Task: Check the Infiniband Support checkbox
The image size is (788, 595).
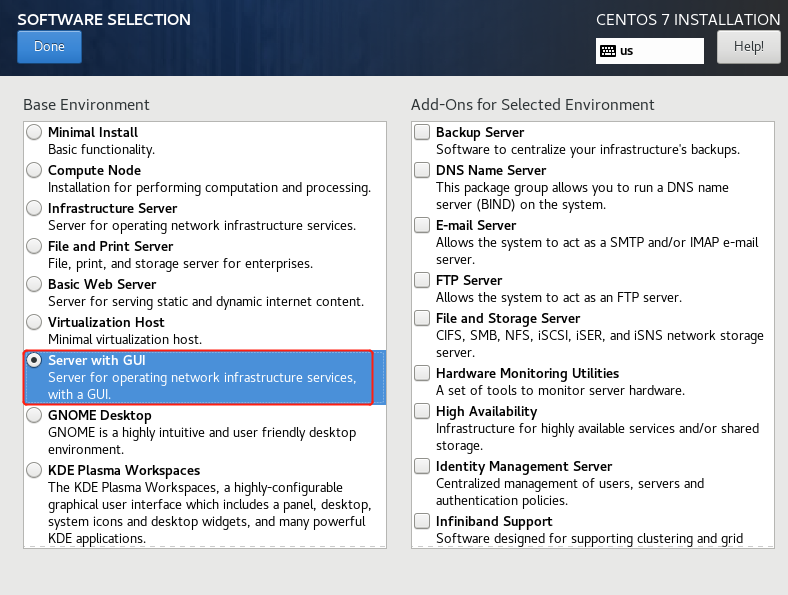Action: pos(422,521)
